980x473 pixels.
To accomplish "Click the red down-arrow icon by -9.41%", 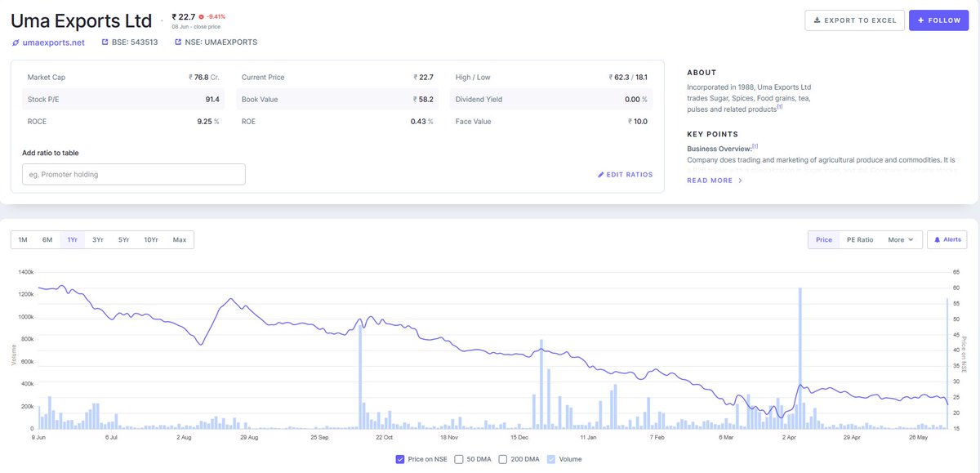I will point(201,16).
